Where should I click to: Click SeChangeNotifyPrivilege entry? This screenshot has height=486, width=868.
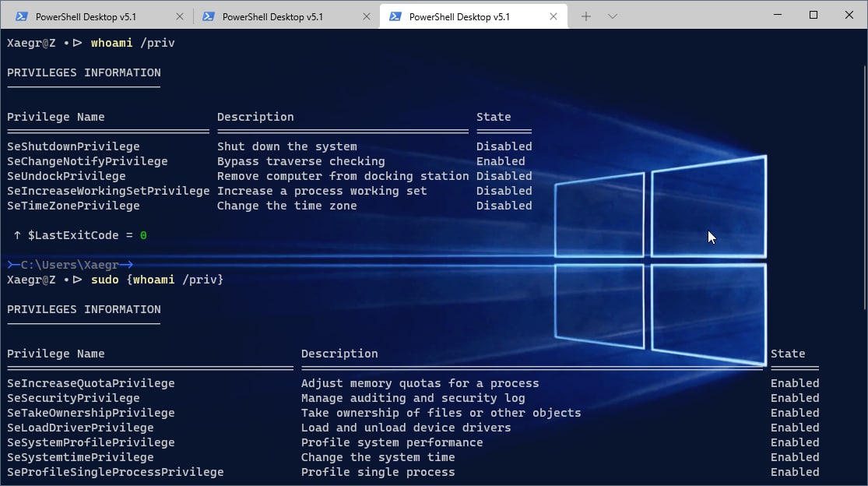point(87,162)
